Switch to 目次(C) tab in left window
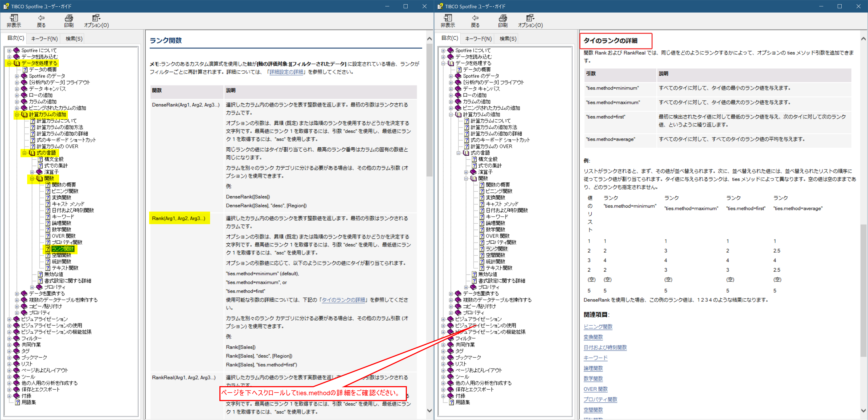The height and width of the screenshot is (420, 868). [x=15, y=38]
